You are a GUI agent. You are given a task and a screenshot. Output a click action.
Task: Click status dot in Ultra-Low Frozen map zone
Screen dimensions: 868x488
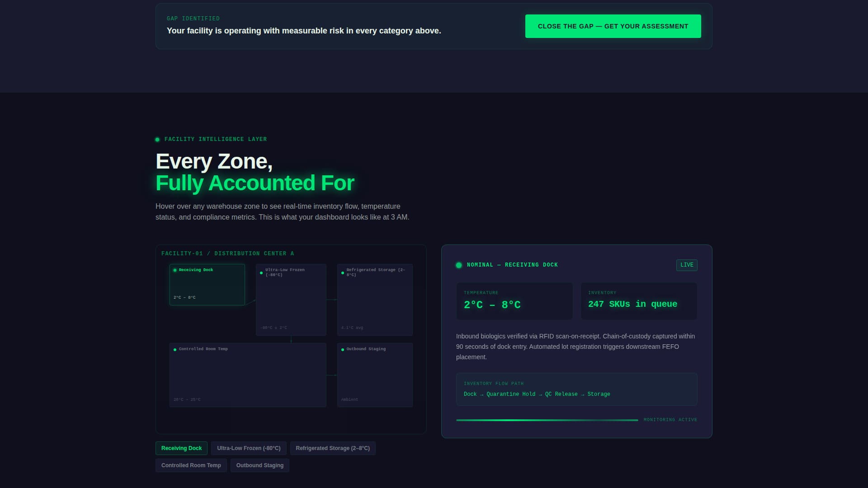pyautogui.click(x=261, y=273)
